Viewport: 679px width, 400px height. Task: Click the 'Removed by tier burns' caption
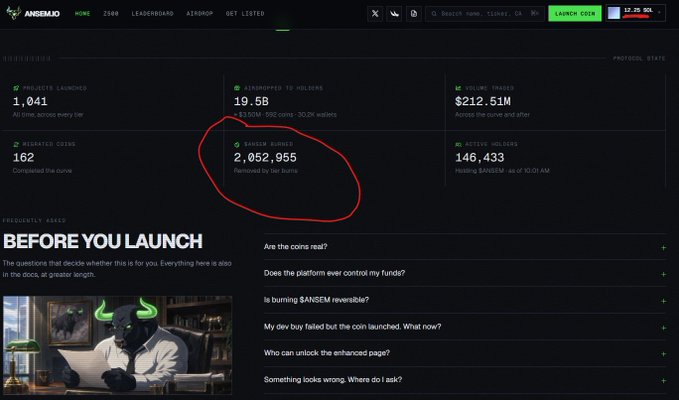click(x=265, y=171)
